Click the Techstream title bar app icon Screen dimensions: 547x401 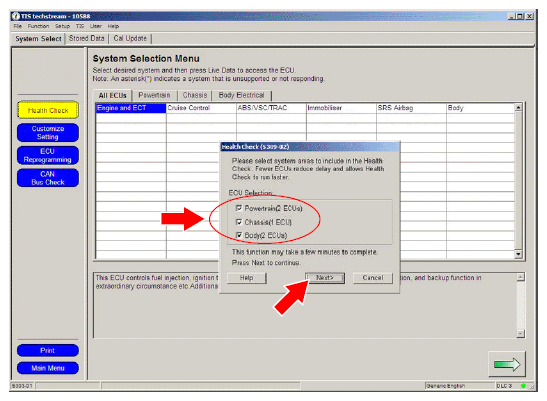(16, 16)
